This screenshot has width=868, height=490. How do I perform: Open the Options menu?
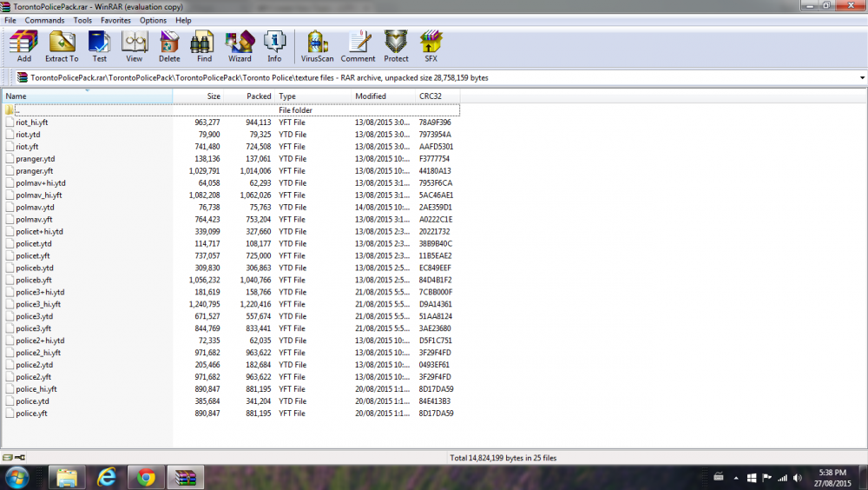point(153,20)
